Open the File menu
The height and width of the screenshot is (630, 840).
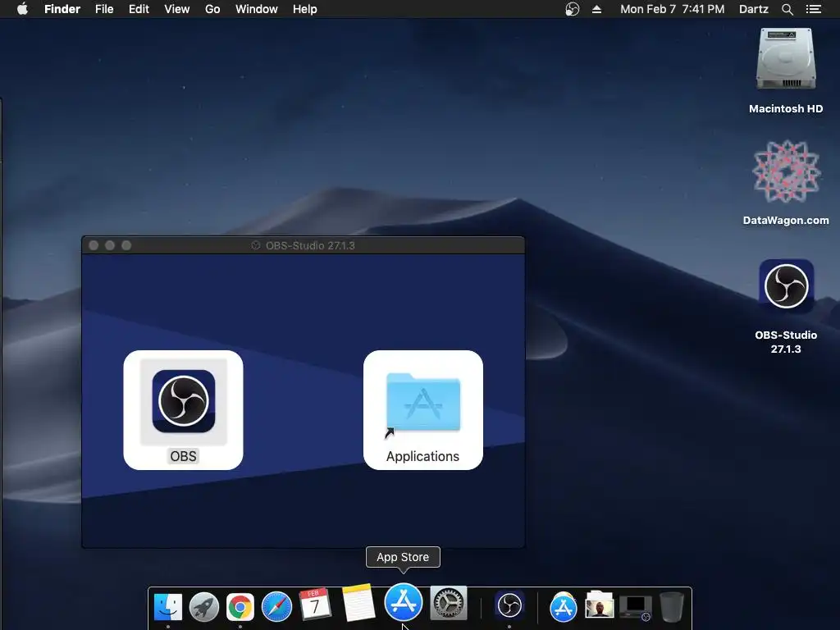pos(104,9)
